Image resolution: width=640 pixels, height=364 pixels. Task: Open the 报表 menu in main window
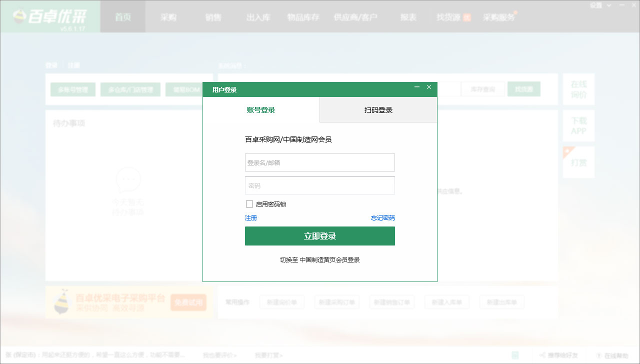click(x=408, y=17)
